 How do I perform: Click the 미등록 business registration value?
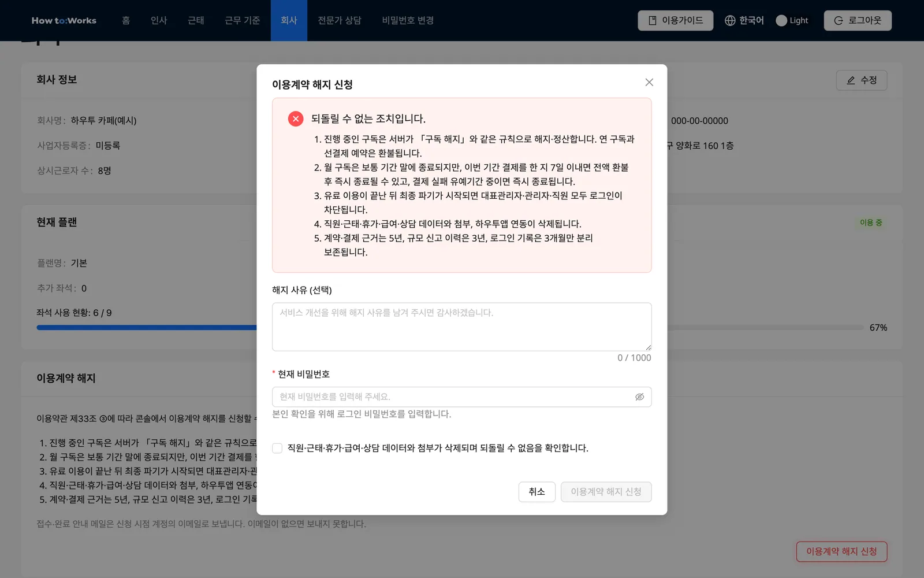pos(108,146)
